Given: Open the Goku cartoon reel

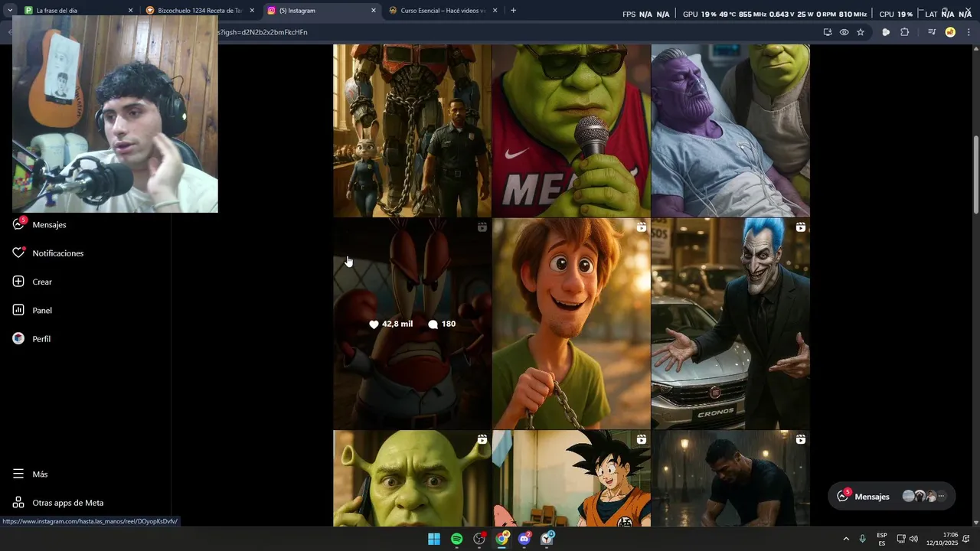Looking at the screenshot, I should tap(571, 478).
